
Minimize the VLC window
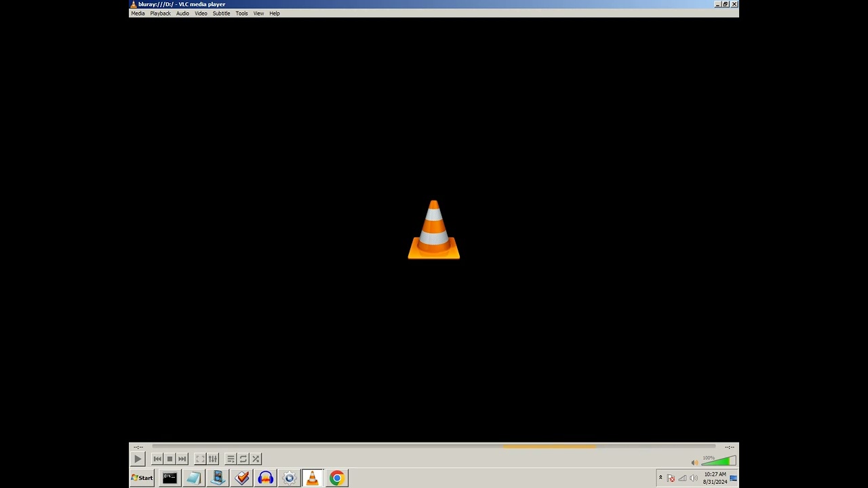coord(717,4)
